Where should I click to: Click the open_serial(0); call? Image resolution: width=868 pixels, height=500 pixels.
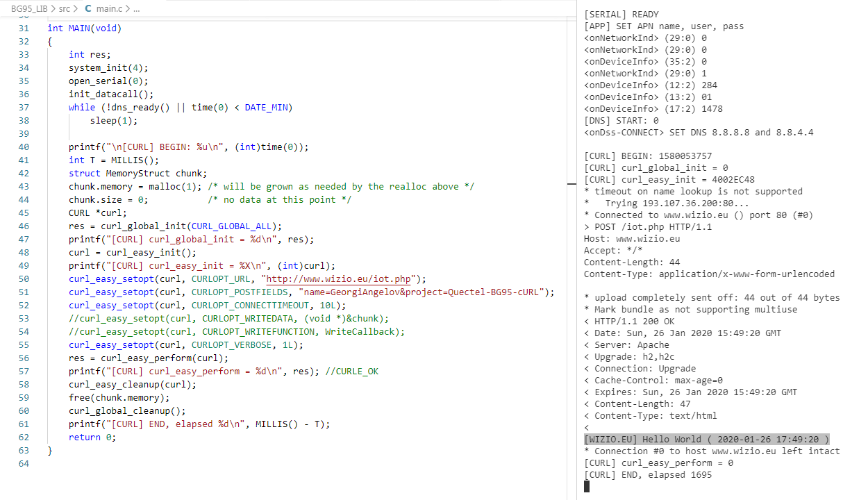[x=108, y=81]
